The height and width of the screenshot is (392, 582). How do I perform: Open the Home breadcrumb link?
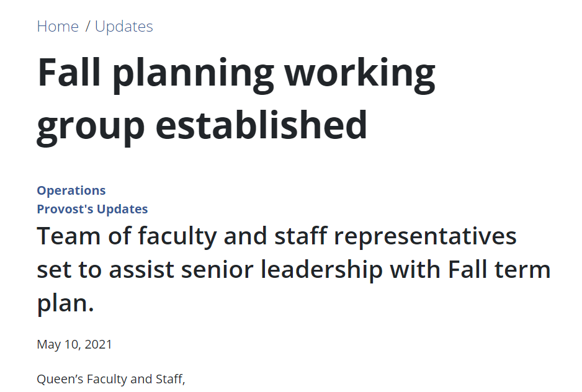[58, 27]
